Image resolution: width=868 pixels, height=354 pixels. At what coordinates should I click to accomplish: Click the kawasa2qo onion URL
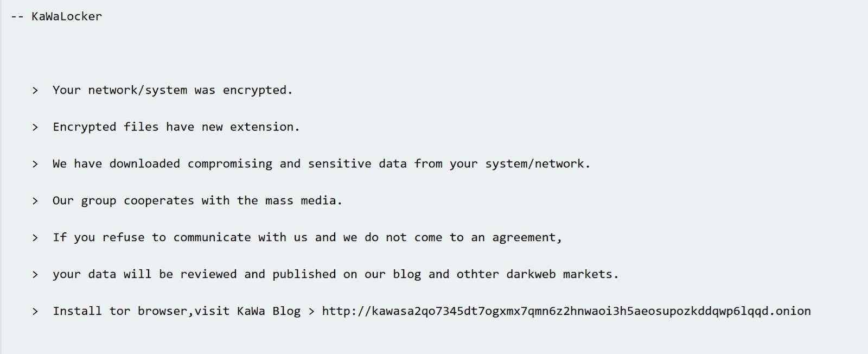[x=566, y=311]
